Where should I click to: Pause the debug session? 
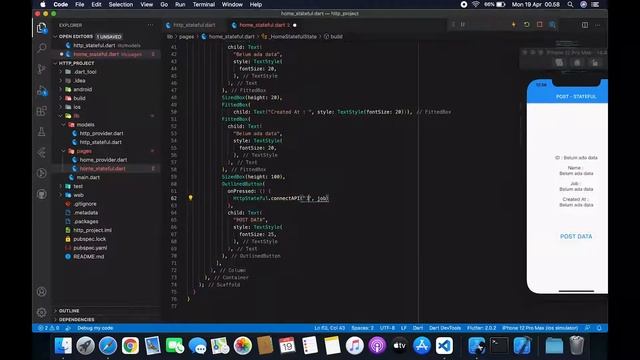(462, 24)
